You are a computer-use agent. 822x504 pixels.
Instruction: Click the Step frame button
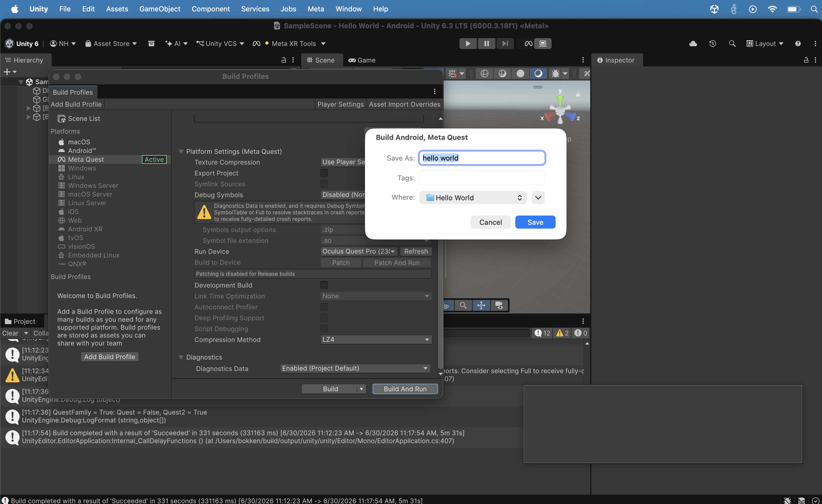(505, 44)
